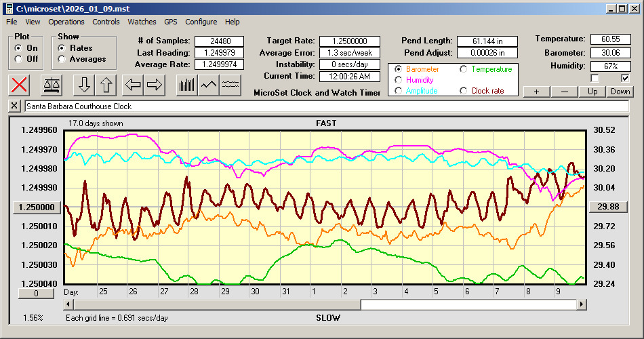The image size is (644, 339).
Task: Open the Watches menu
Action: (142, 22)
